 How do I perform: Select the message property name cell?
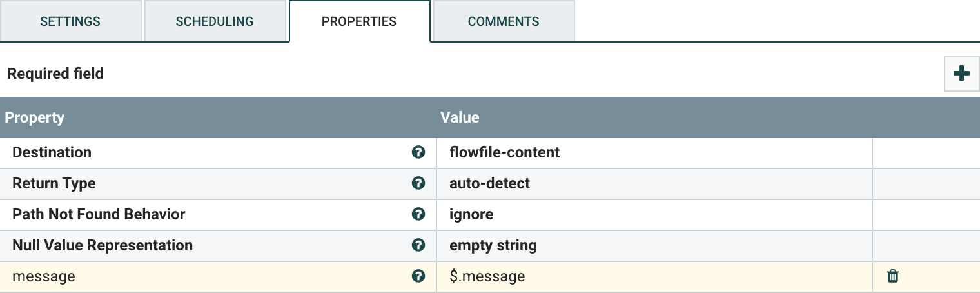[x=44, y=277]
